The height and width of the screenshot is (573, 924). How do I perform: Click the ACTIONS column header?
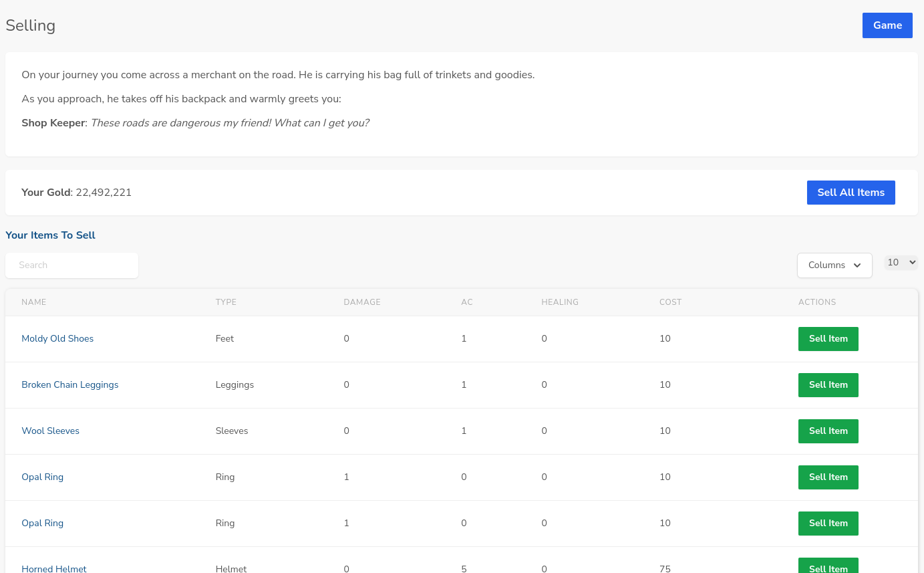point(817,302)
